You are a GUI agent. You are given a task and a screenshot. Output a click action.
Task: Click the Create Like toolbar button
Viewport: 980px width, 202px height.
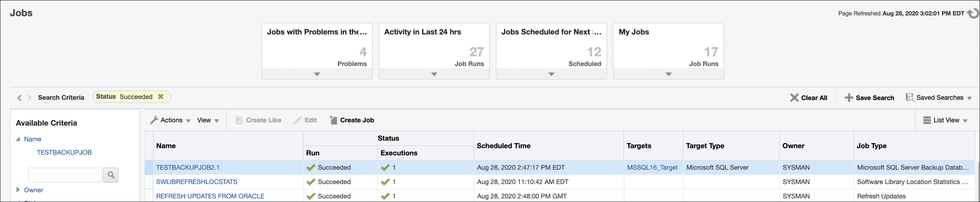[x=259, y=120]
